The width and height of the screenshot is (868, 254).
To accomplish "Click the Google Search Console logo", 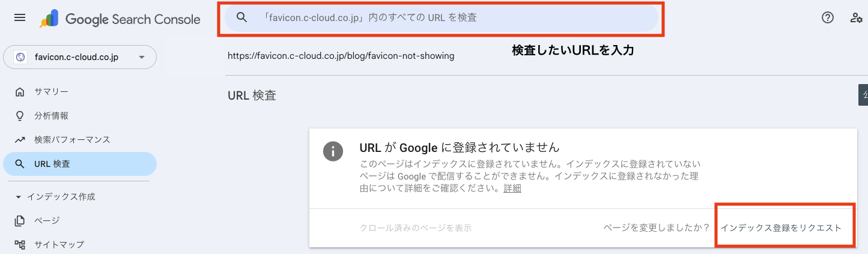I will click(x=120, y=19).
